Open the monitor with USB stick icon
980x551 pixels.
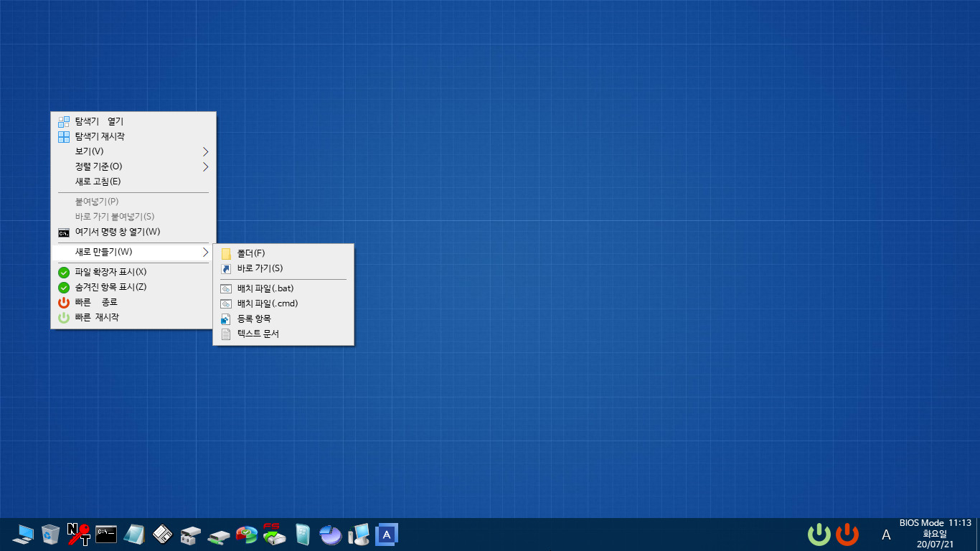pyautogui.click(x=359, y=534)
